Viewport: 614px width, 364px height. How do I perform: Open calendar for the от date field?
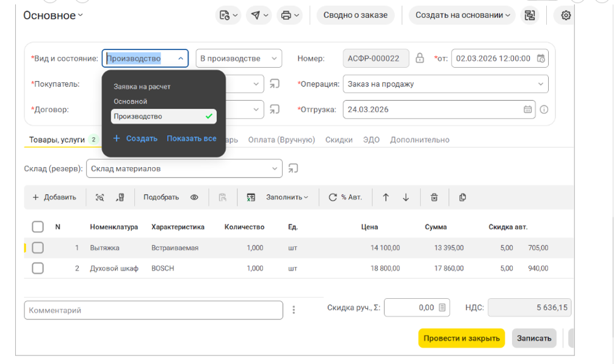541,59
